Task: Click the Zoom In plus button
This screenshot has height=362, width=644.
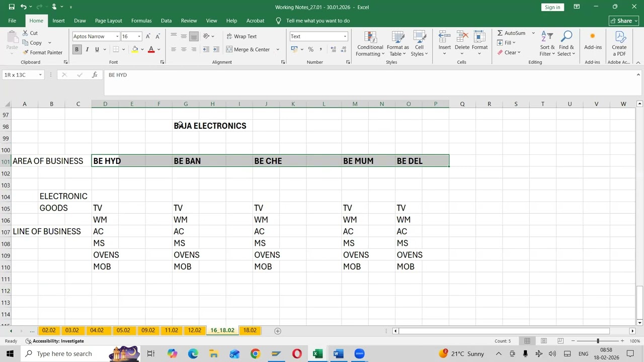Action: pos(622,341)
